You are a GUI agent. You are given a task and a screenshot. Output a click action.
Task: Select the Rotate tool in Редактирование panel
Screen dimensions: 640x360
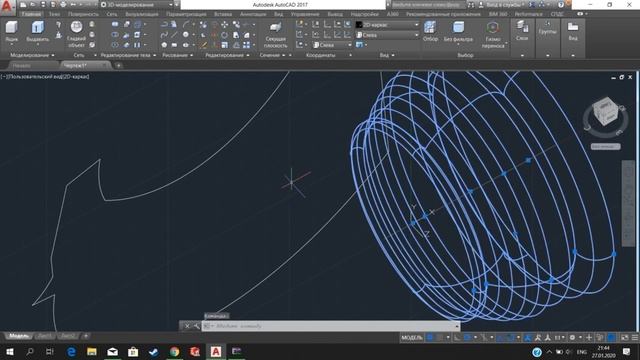pos(224,35)
